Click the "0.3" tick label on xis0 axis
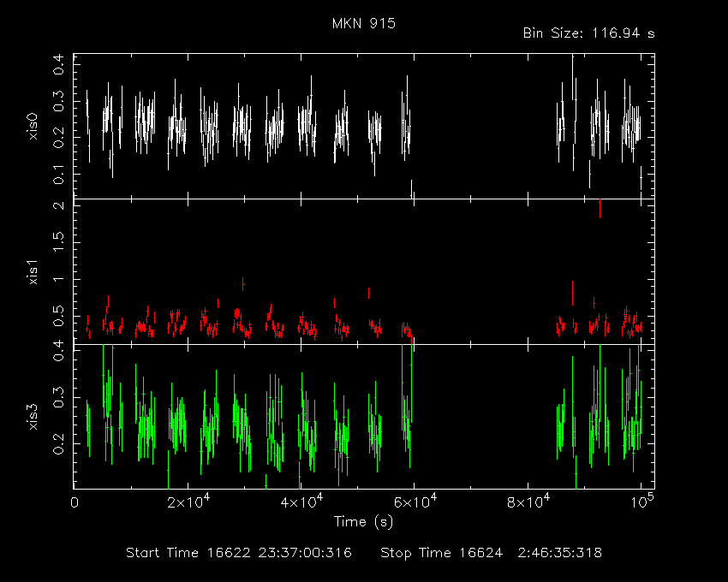Screen dimensions: 728x582 58,101
